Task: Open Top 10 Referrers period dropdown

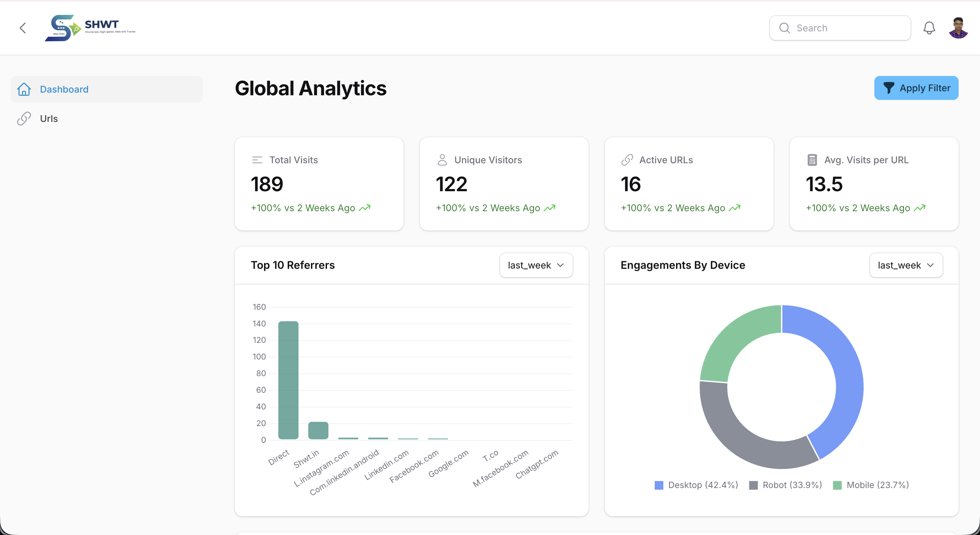Action: pyautogui.click(x=536, y=266)
